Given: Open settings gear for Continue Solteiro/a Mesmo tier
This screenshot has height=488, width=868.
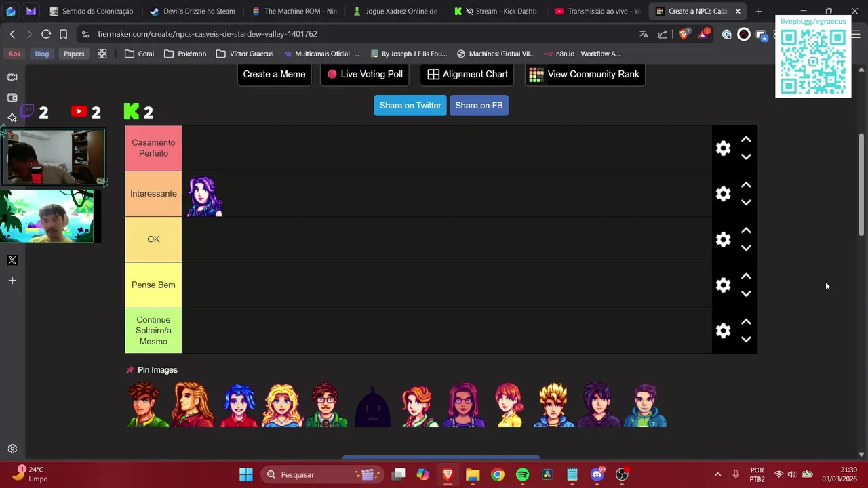Looking at the screenshot, I should pyautogui.click(x=723, y=331).
